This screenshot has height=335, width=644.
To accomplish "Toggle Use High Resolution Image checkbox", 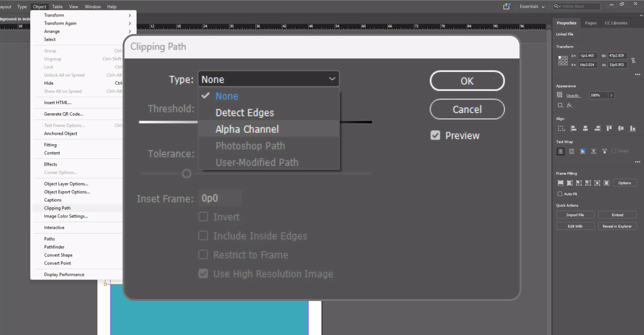I will [x=203, y=273].
